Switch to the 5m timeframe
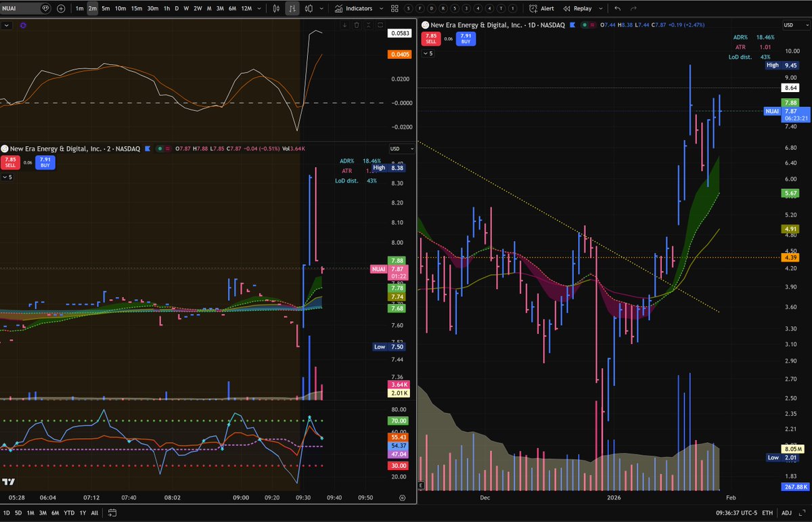The image size is (812, 522). (x=106, y=9)
